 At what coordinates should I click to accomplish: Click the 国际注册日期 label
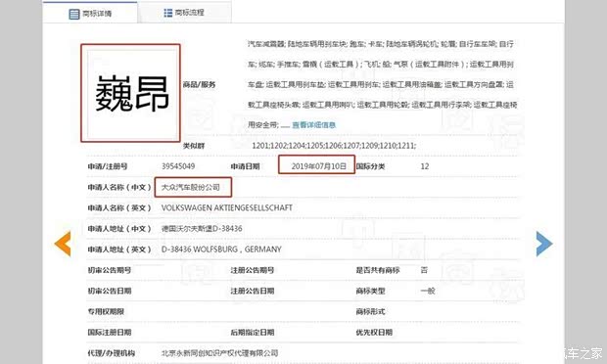point(110,333)
